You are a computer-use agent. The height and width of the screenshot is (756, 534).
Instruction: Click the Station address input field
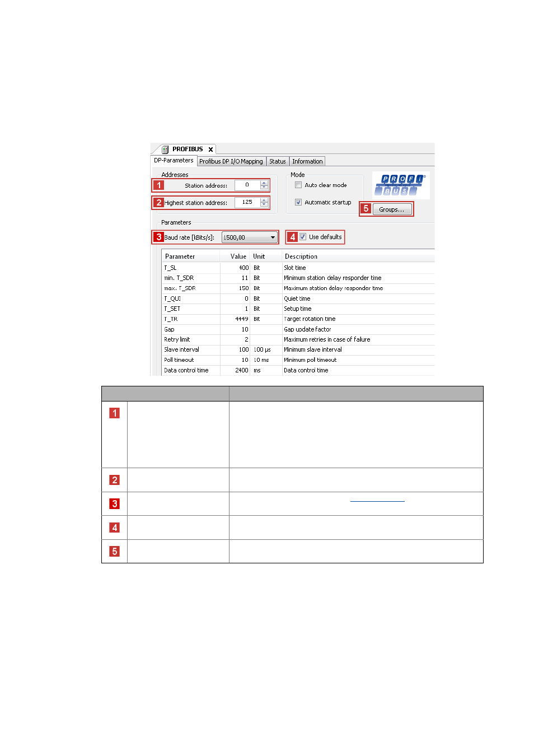(x=247, y=185)
